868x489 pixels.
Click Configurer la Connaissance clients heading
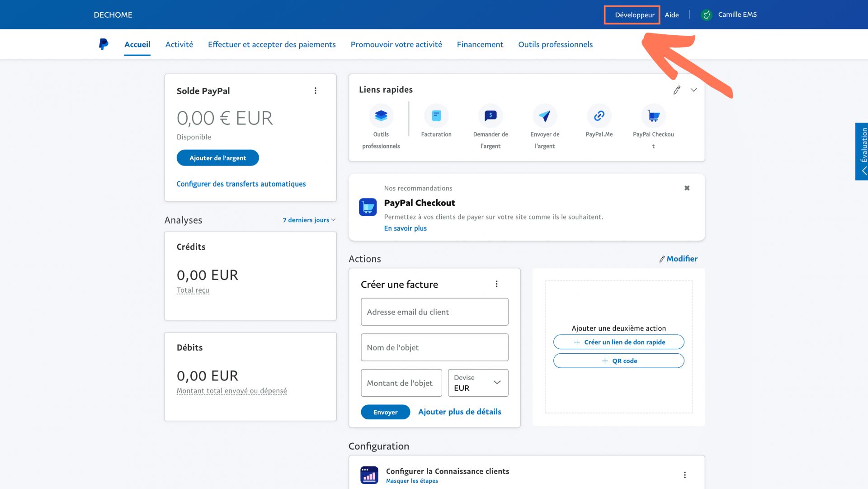pyautogui.click(x=448, y=471)
